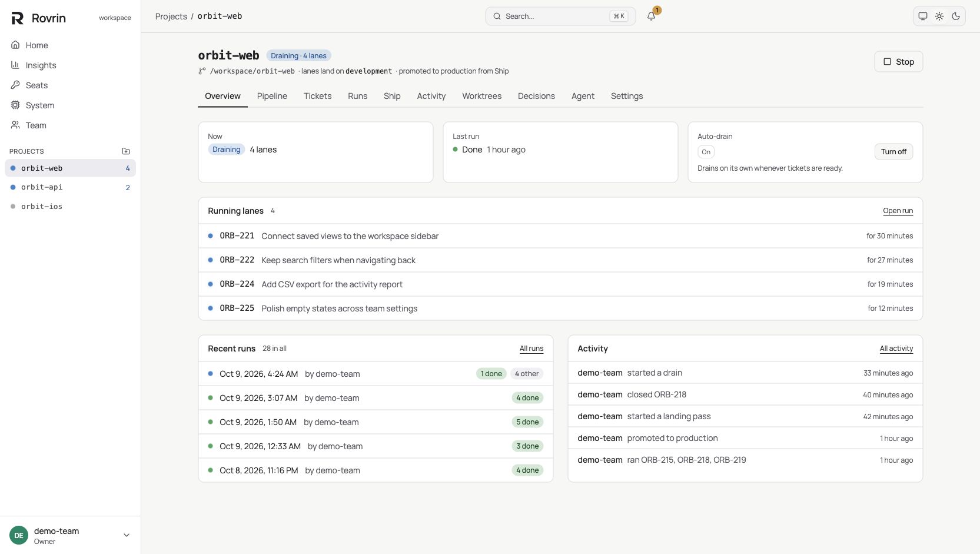Viewport: 980px width, 554px height.
Task: Open run Oct 8, 2026, 11:16 PM
Action: 376,470
